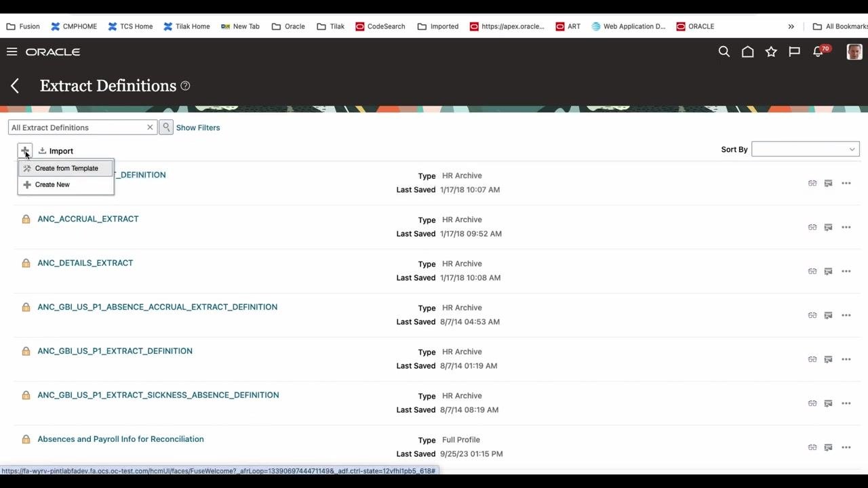Open the Web Application D... bookmark

(629, 26)
